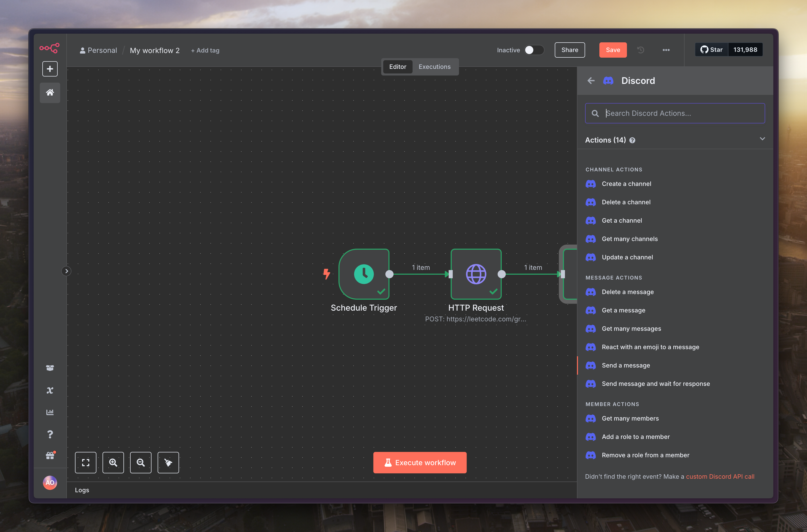Switch to the Executions tab
The width and height of the screenshot is (807, 532).
[x=434, y=67]
